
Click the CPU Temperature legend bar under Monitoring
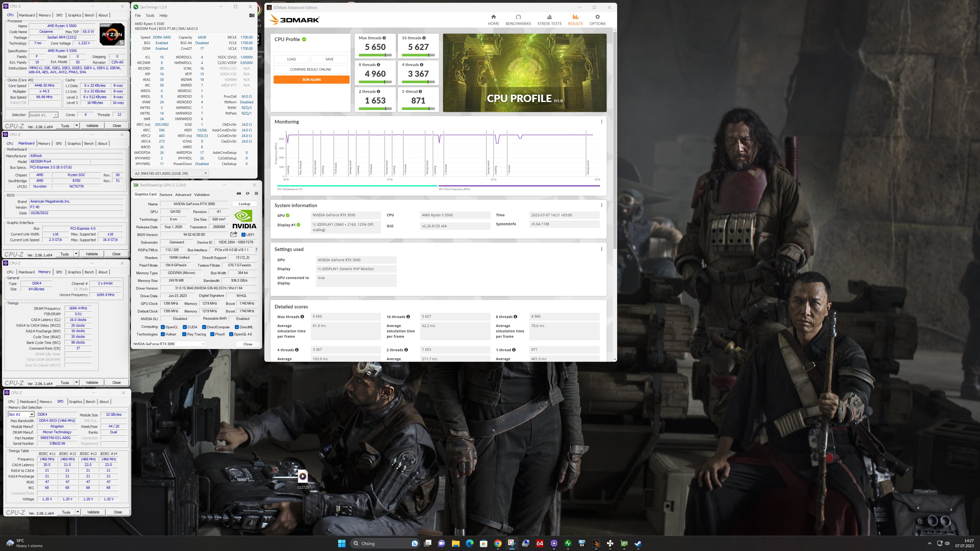[357, 186]
